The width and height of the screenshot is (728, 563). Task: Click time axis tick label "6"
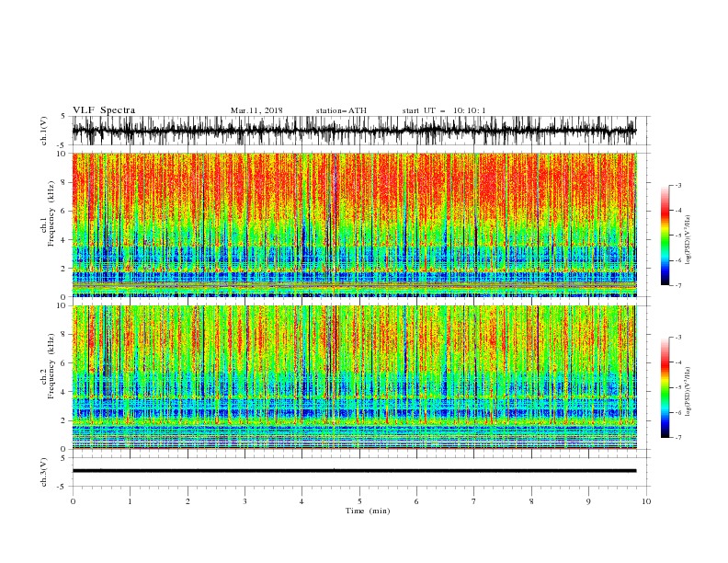(416, 501)
